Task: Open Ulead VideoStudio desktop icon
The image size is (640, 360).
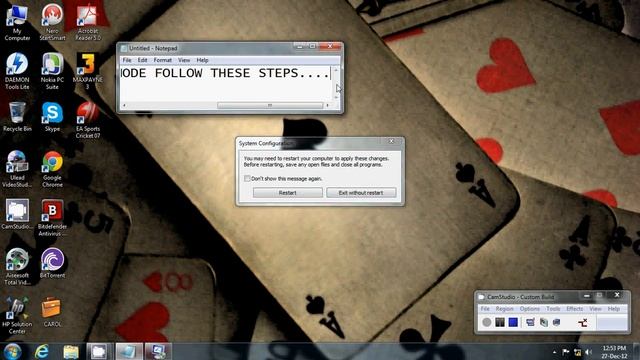Action: click(17, 169)
